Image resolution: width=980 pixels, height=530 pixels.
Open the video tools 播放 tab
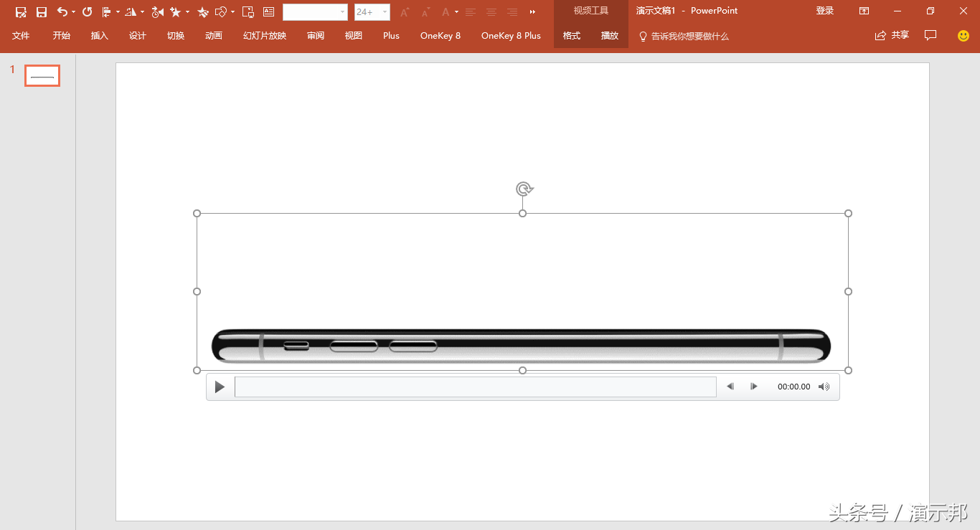pos(610,36)
